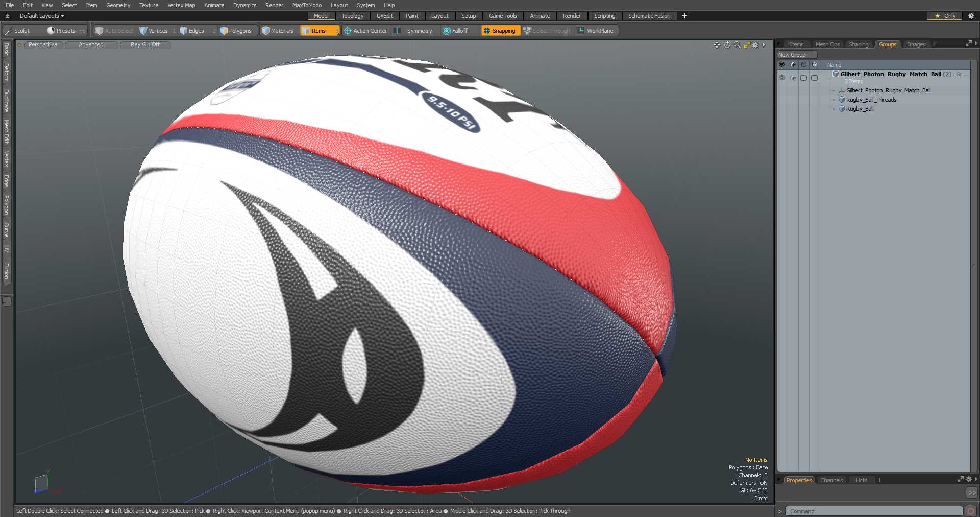Open the Channels tab
980x517 pixels.
[831, 480]
